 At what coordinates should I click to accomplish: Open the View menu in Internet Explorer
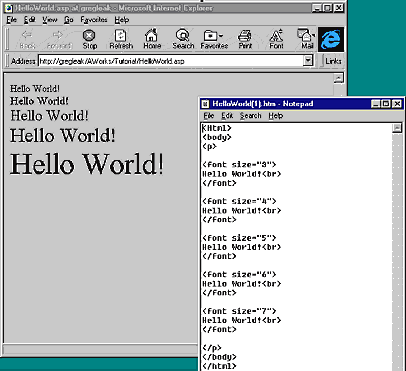point(50,20)
